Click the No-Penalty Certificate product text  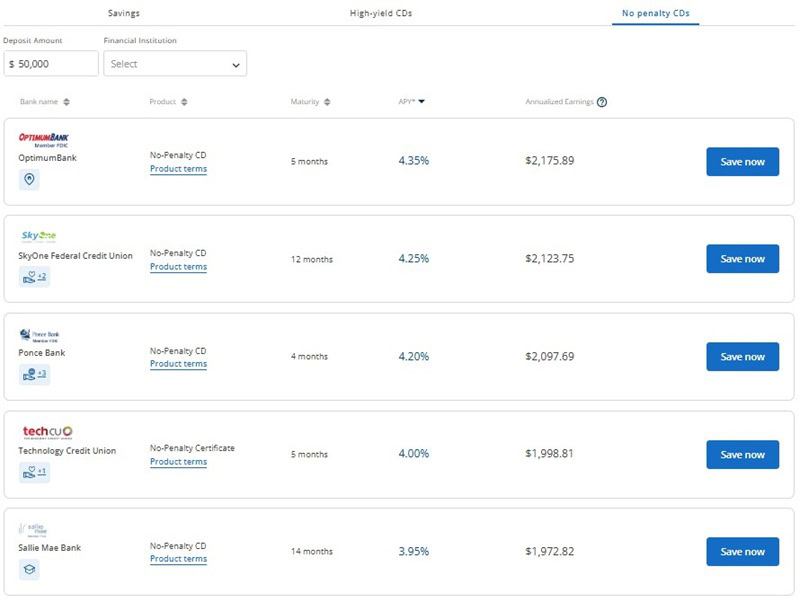(x=192, y=448)
